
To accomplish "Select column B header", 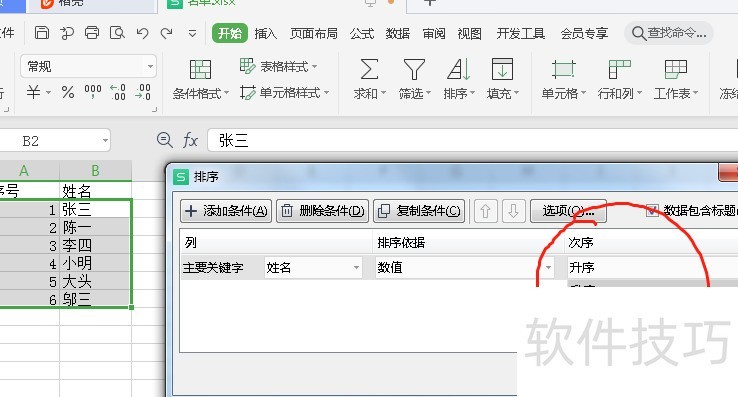I will (96, 170).
